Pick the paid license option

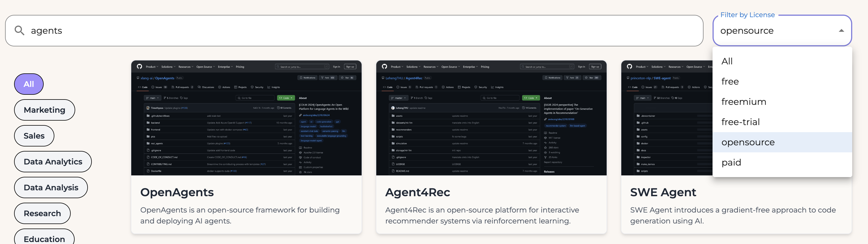click(x=782, y=162)
